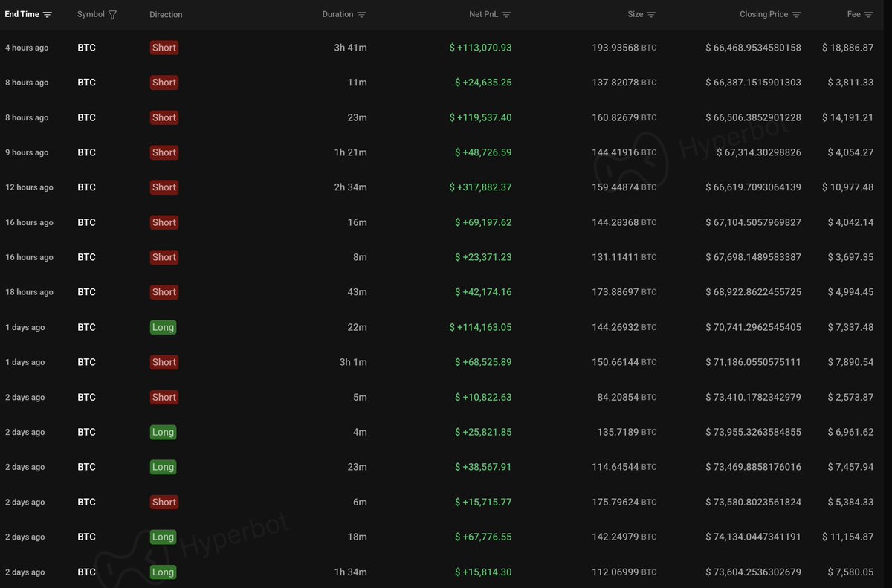Screen dimensions: 892x588
Task: Click duration value 1h 21m
Action: point(351,152)
